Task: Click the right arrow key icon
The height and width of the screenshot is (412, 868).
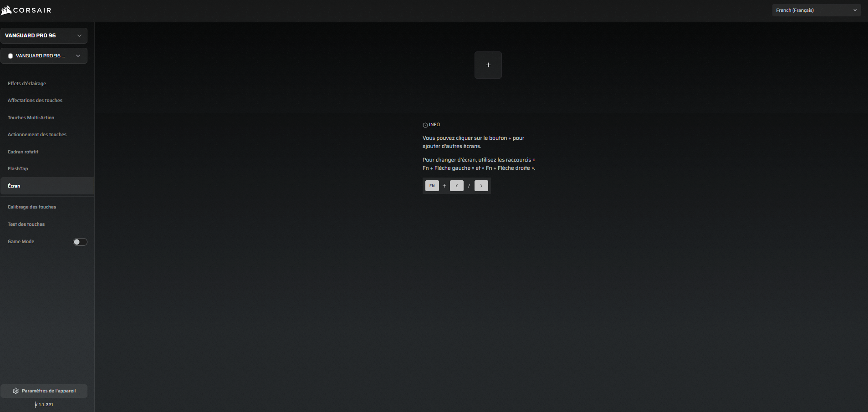Action: [x=481, y=186]
